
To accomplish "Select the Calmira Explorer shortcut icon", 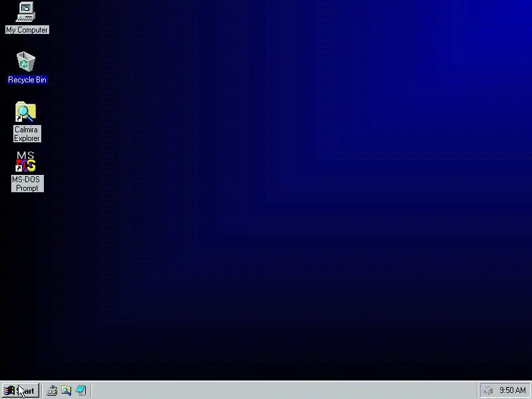I will (x=26, y=112).
